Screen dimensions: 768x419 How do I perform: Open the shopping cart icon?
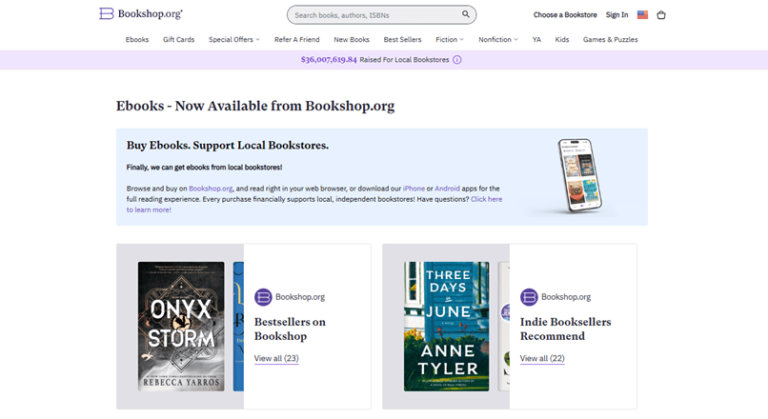tap(661, 15)
